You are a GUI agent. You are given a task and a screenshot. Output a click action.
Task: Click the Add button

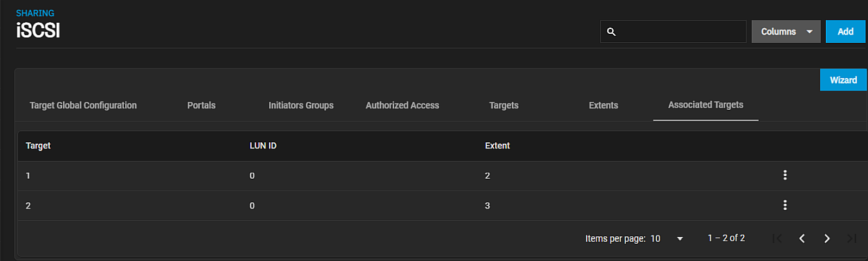(x=845, y=32)
